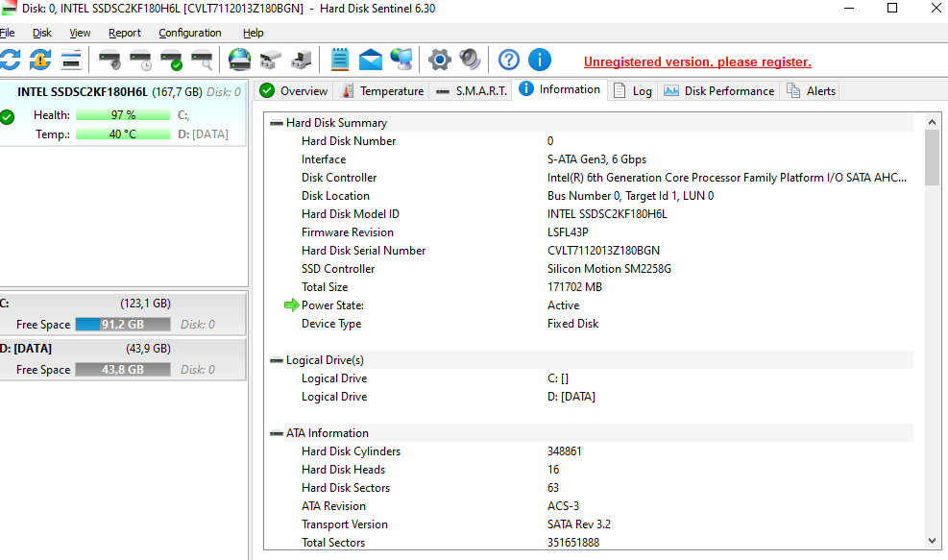Screen dimensions: 948x560
Task: Open settings via the gear icon
Action: tap(439, 60)
